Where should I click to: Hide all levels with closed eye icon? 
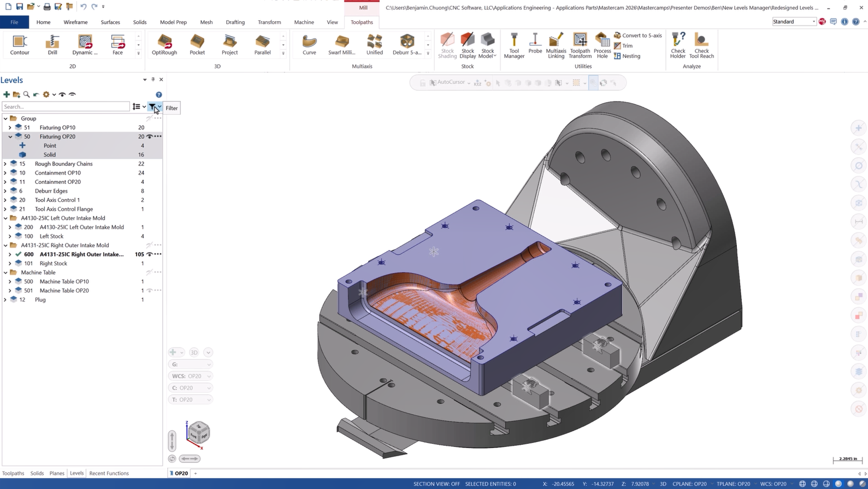(72, 94)
